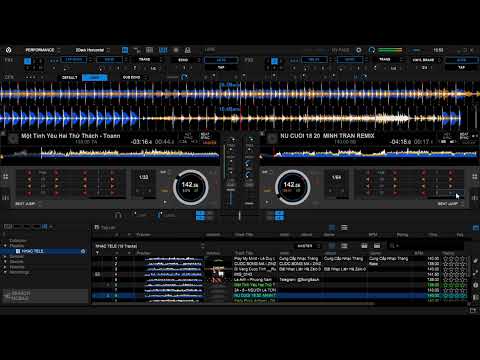Open the VINYL BRAKE effect dropdown on FX2
This screenshot has height=360, width=480.
pos(426,60)
